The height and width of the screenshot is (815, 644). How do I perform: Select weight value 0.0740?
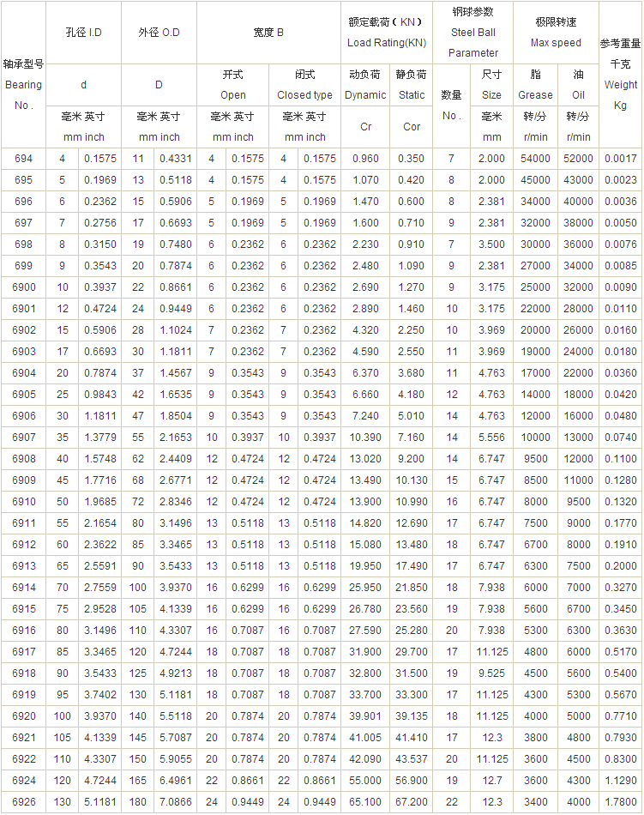pyautogui.click(x=620, y=438)
